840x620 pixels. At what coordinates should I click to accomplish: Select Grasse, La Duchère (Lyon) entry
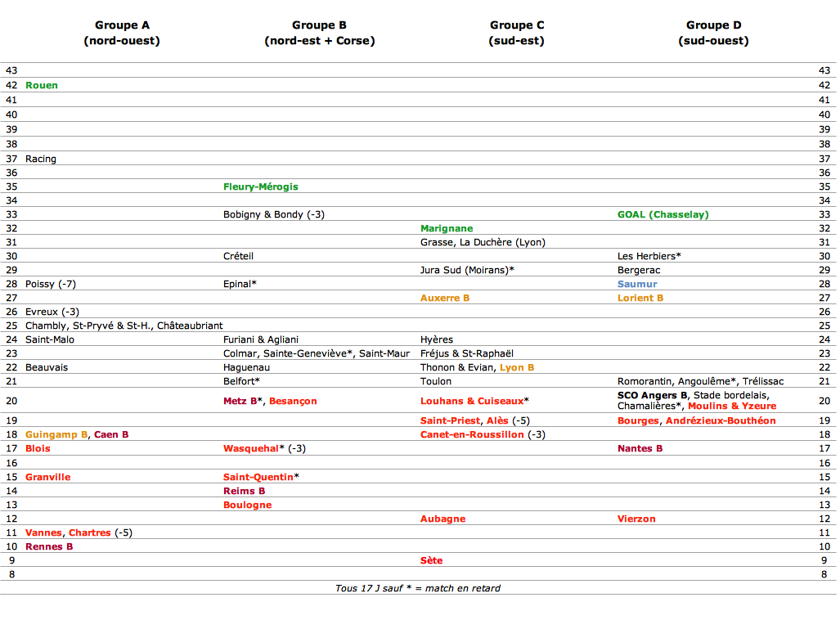click(483, 242)
